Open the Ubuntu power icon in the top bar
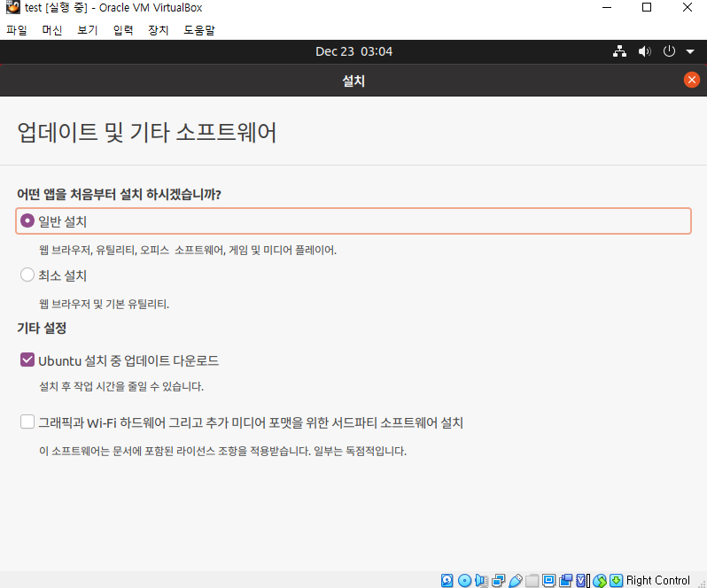 (x=669, y=51)
